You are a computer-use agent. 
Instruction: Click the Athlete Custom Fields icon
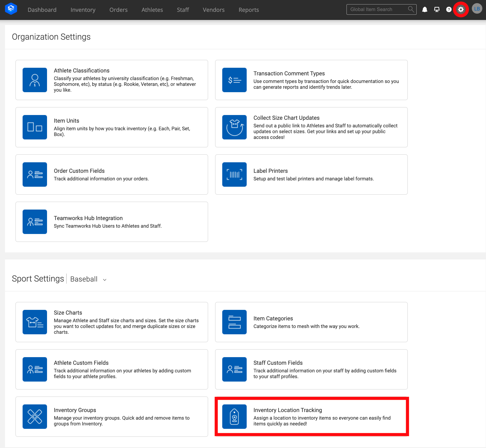35,369
